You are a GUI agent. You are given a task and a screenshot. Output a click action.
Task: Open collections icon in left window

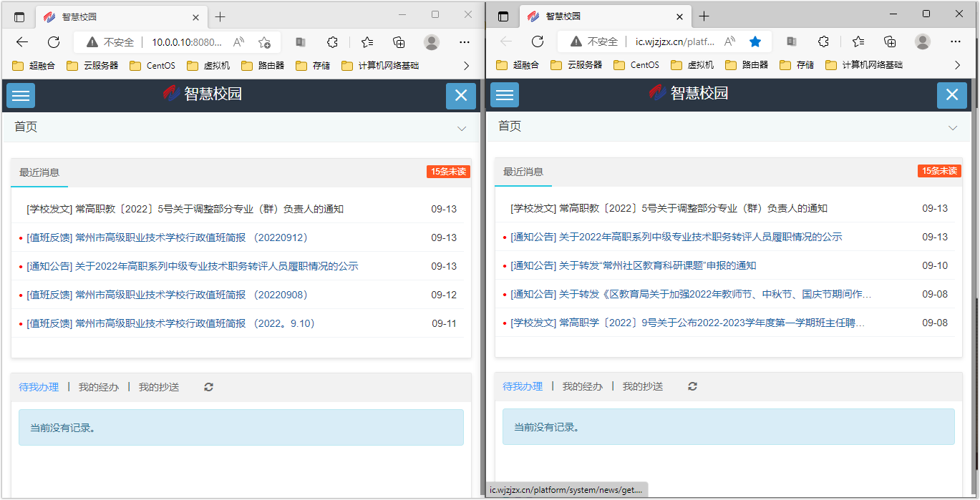pos(399,42)
